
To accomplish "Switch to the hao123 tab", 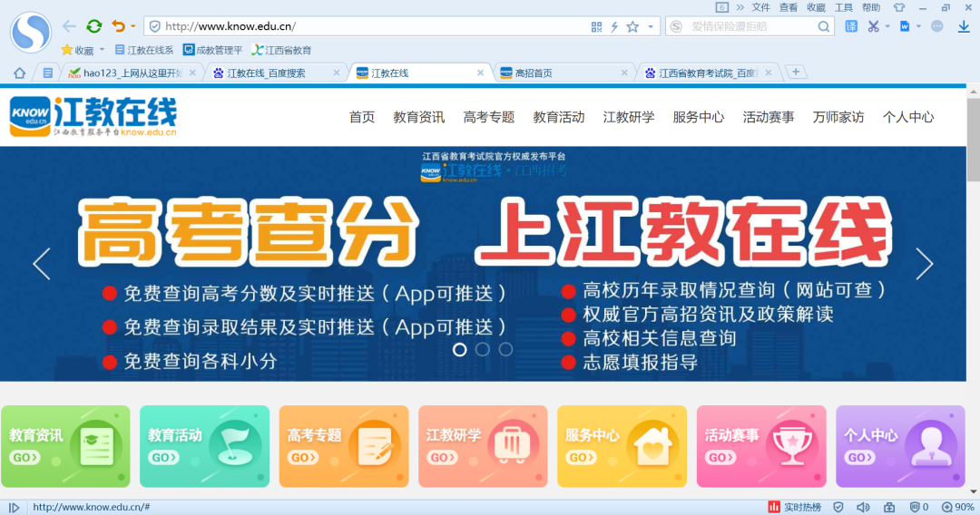I will point(132,73).
